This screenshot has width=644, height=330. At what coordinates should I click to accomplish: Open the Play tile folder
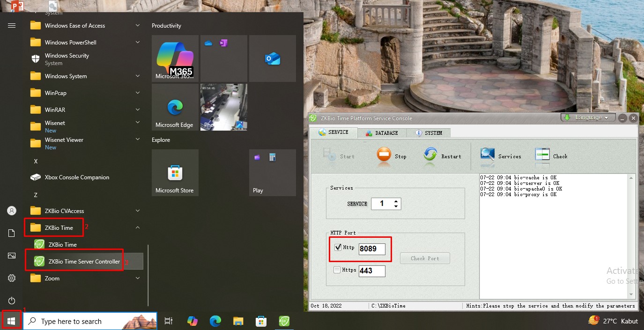(x=273, y=173)
